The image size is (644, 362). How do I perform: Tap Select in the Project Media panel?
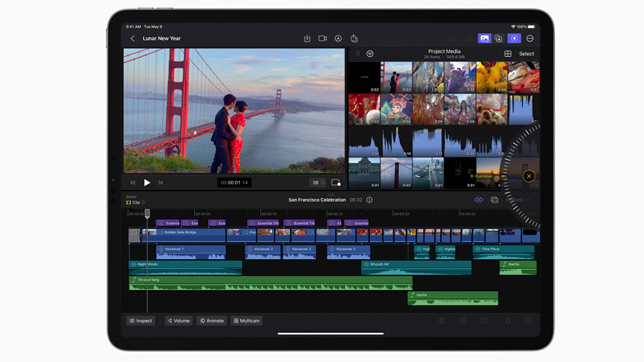click(x=526, y=53)
